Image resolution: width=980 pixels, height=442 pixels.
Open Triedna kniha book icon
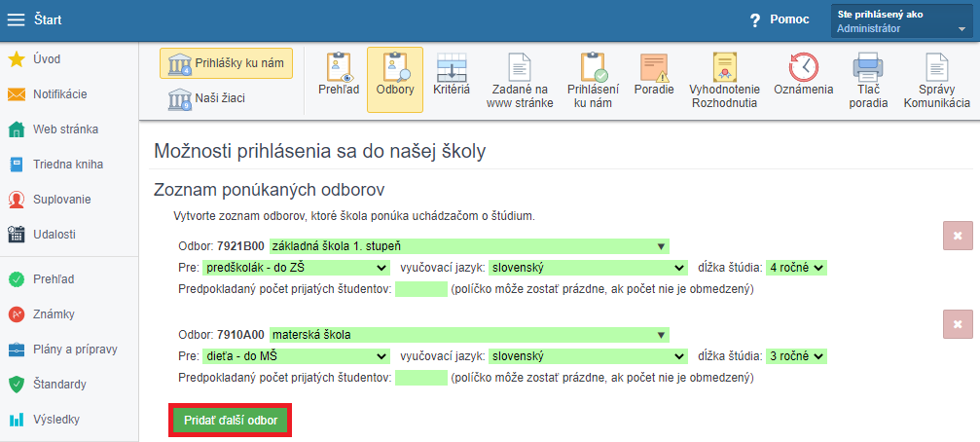click(16, 165)
